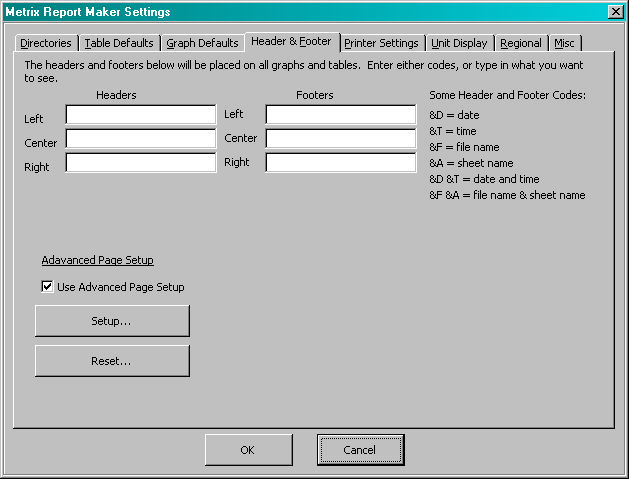Click the '&F = file name' code text
This screenshot has height=479, width=629.
coord(464,147)
